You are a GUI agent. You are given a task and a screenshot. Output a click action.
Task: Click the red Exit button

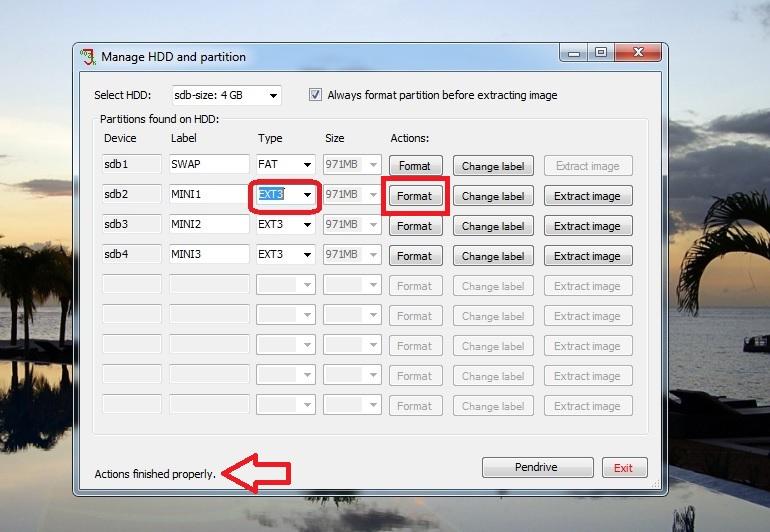pos(624,468)
